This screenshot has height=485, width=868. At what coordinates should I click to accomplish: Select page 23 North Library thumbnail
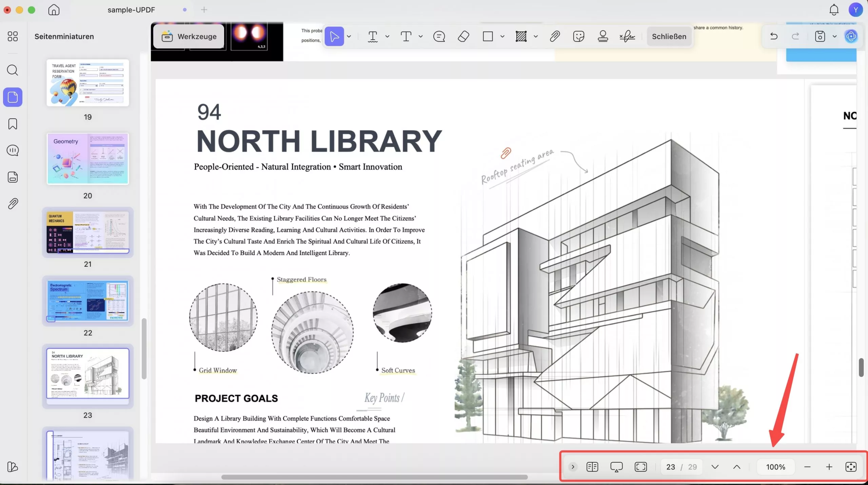pos(88,376)
